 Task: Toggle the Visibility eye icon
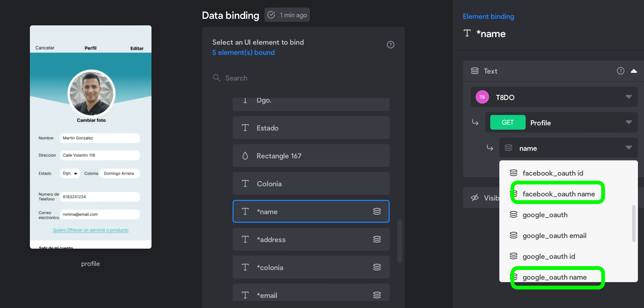[x=475, y=198]
